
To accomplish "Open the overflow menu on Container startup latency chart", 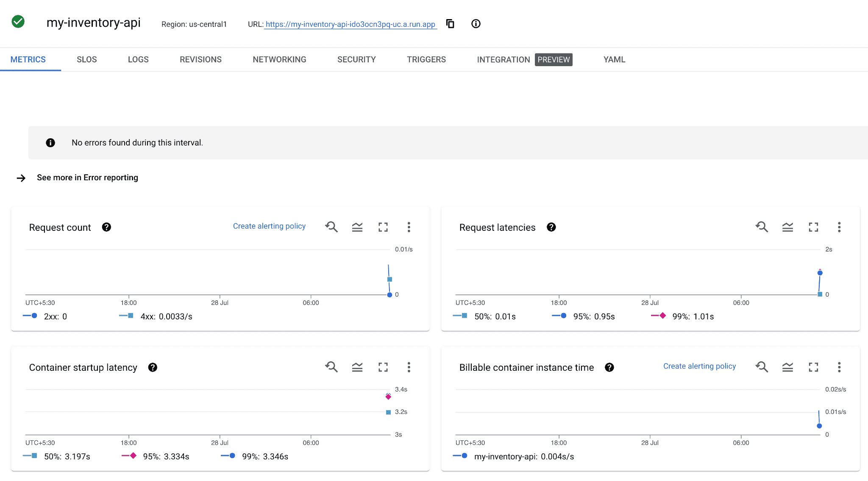I will click(409, 367).
